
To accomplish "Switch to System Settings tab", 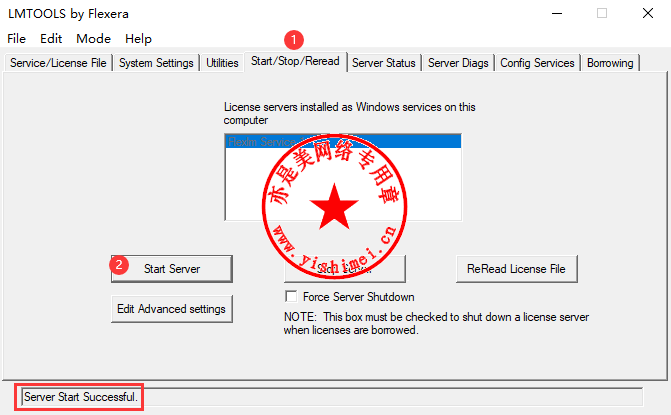I will tap(156, 63).
